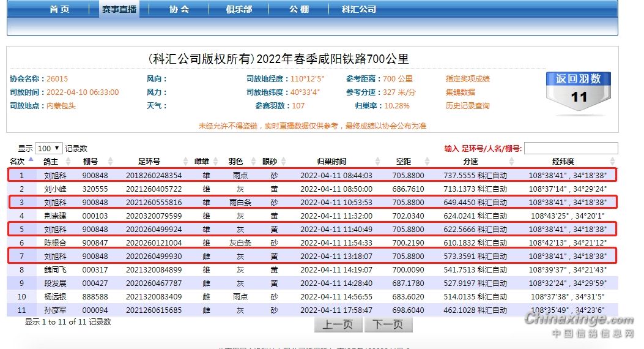Click the 下一页 next page button

pos(388,325)
